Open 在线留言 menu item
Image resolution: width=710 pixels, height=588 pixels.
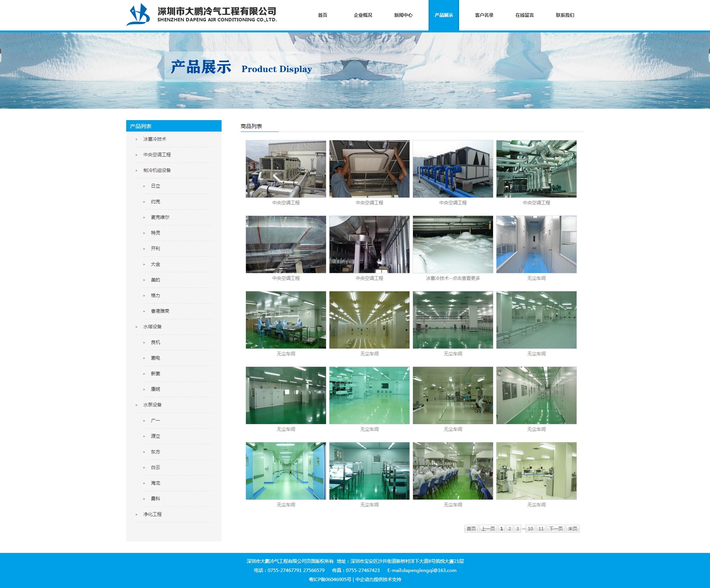[x=525, y=15]
